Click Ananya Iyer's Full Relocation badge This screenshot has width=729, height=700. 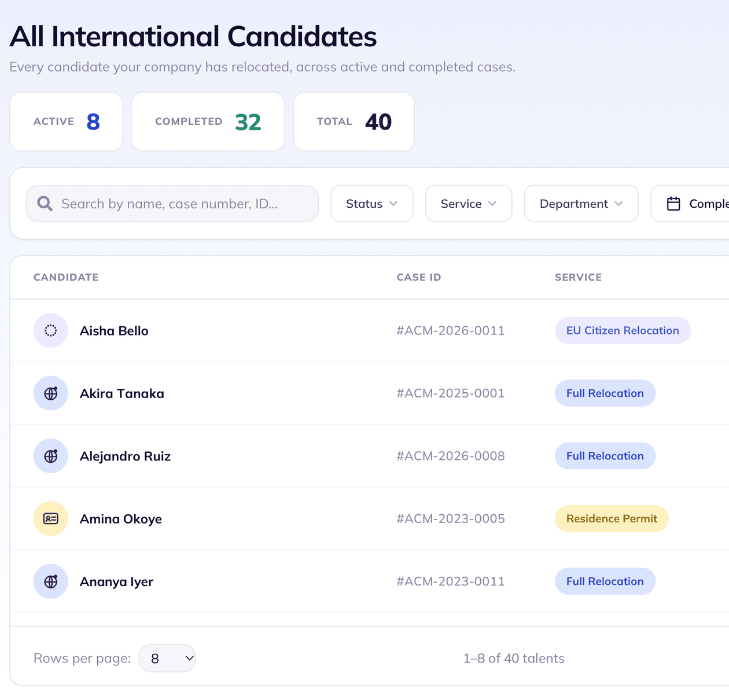[605, 581]
